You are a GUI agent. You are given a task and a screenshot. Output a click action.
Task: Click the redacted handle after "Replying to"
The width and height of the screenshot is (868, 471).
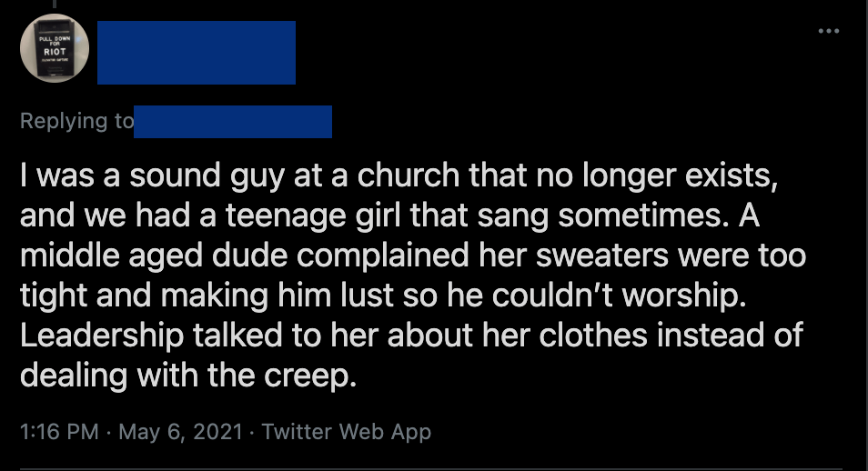(x=232, y=122)
